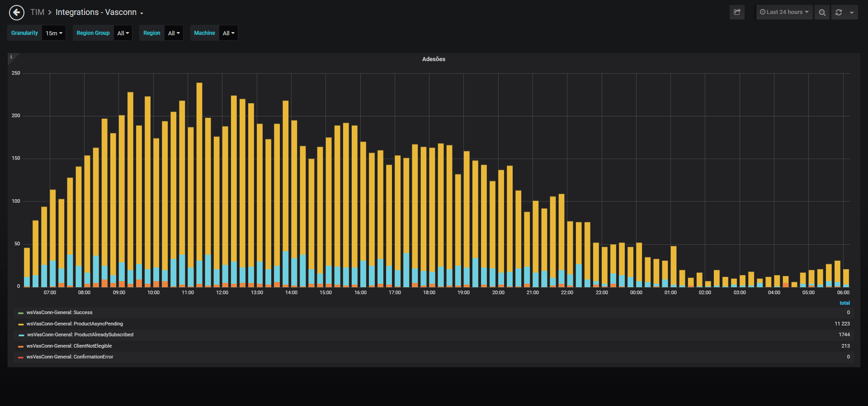This screenshot has height=406, width=868.
Task: Sort legend by total column header
Action: (x=844, y=303)
